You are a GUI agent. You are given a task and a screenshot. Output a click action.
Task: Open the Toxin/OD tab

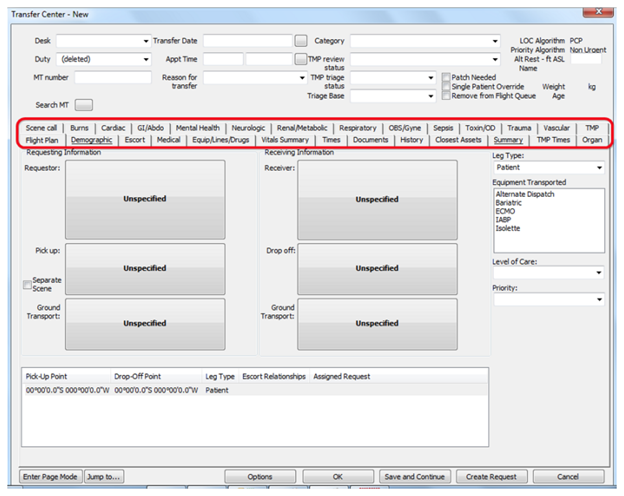480,128
